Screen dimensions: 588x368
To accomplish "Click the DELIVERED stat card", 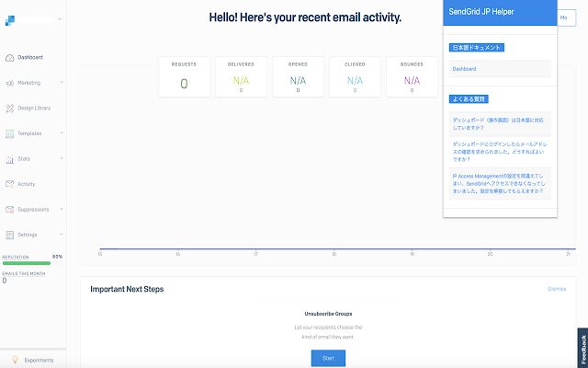I will [x=241, y=76].
